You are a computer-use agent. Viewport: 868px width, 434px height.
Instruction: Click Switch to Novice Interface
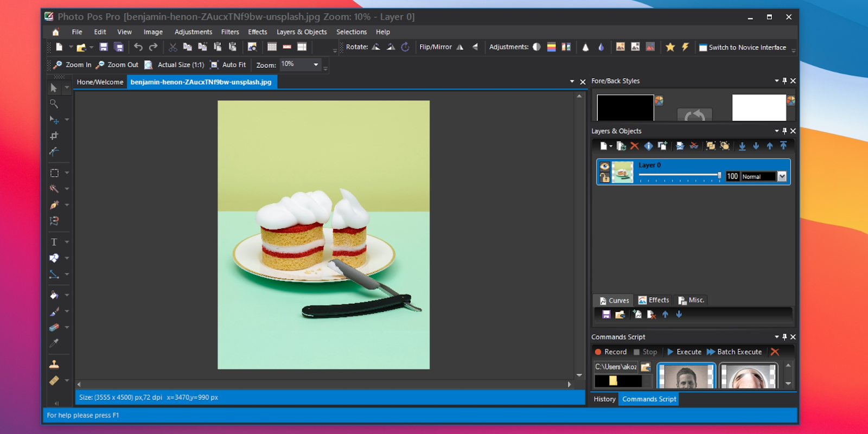743,47
